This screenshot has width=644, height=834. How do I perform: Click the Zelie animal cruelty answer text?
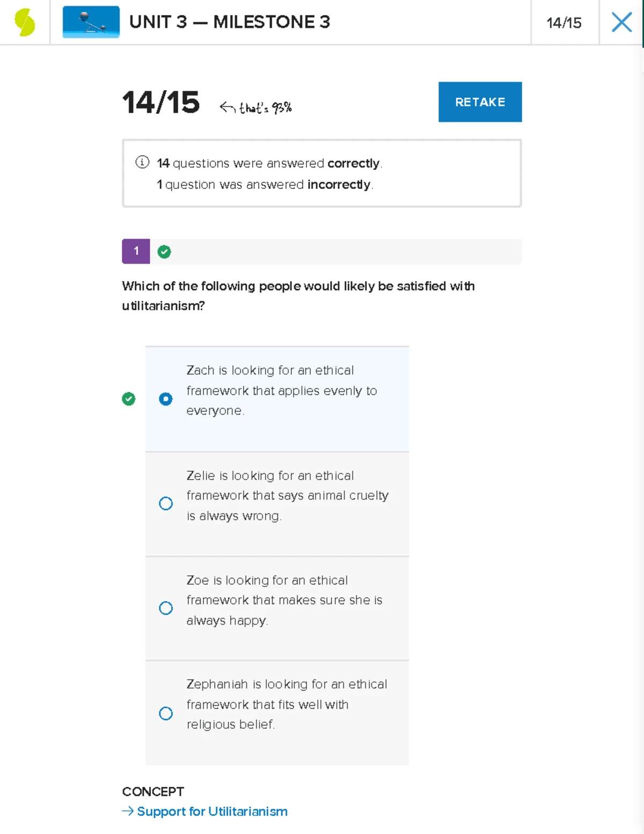click(x=287, y=496)
